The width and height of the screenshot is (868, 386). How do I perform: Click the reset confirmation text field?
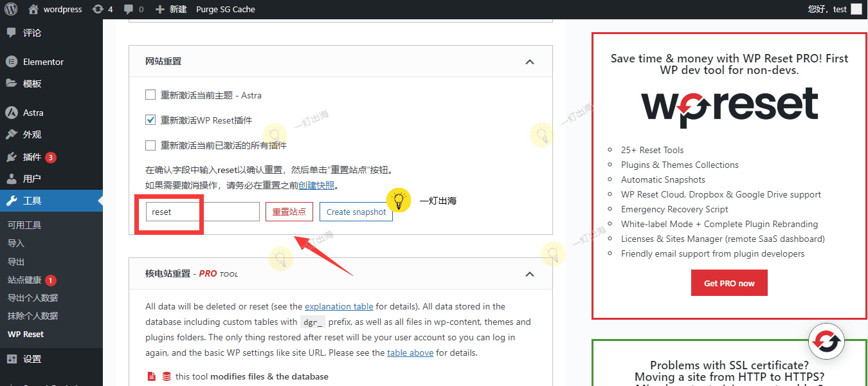tap(202, 212)
